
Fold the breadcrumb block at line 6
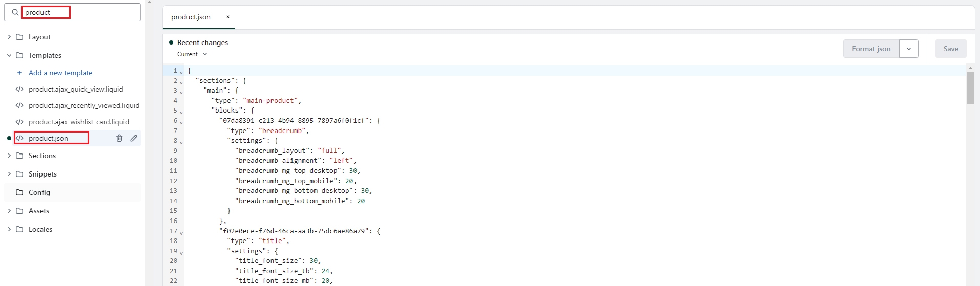(181, 122)
